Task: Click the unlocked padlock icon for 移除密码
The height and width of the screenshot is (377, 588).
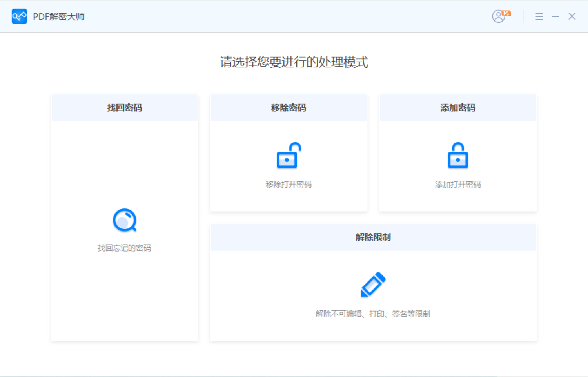Action: coord(288,156)
